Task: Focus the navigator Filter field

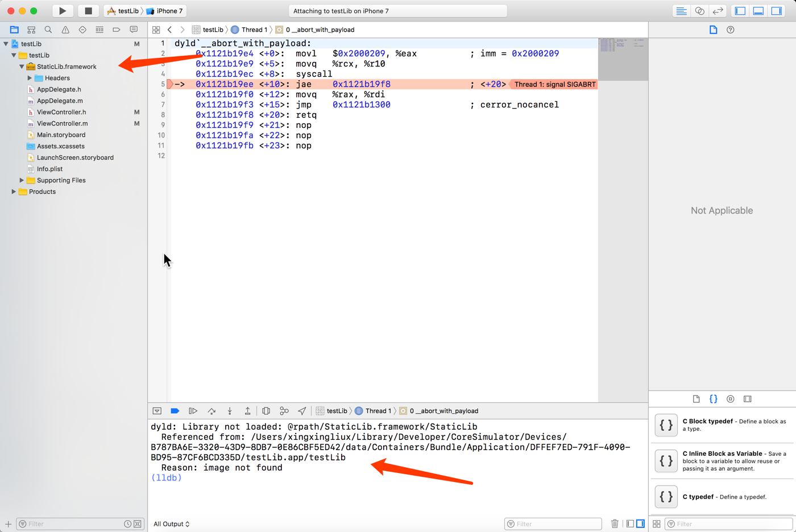Action: (80, 524)
